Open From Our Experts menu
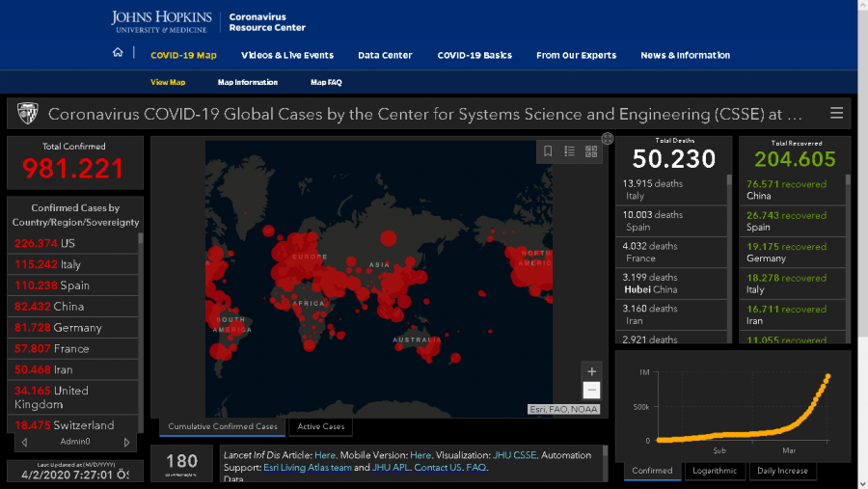Image resolution: width=868 pixels, height=489 pixels. coord(577,55)
